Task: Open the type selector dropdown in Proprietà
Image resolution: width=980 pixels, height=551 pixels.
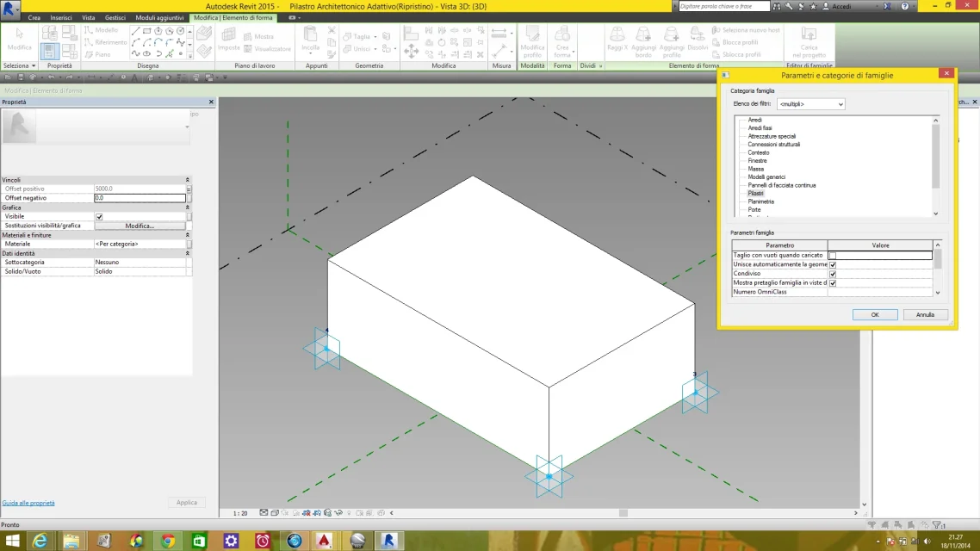Action: 187,127
